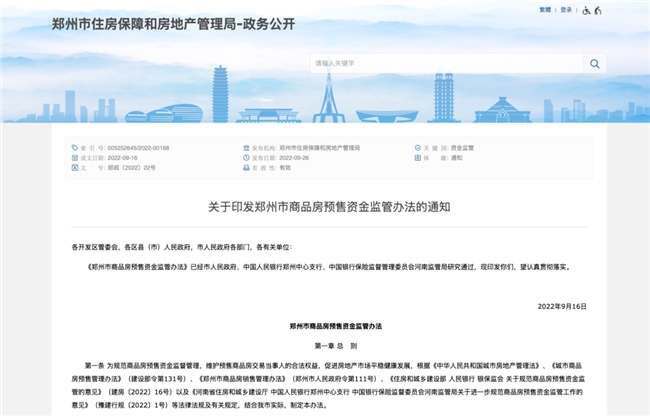
Task: Click the clock icon beside 发布日期
Action: tap(246, 158)
